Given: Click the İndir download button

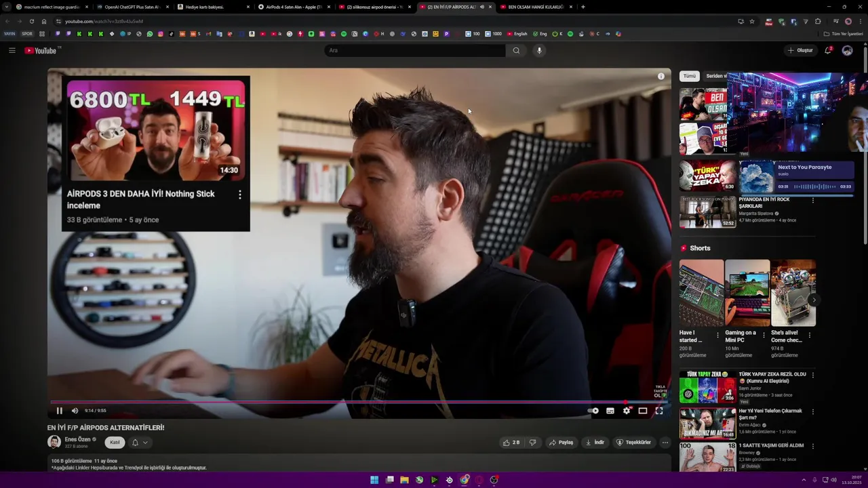Looking at the screenshot, I should pyautogui.click(x=595, y=443).
